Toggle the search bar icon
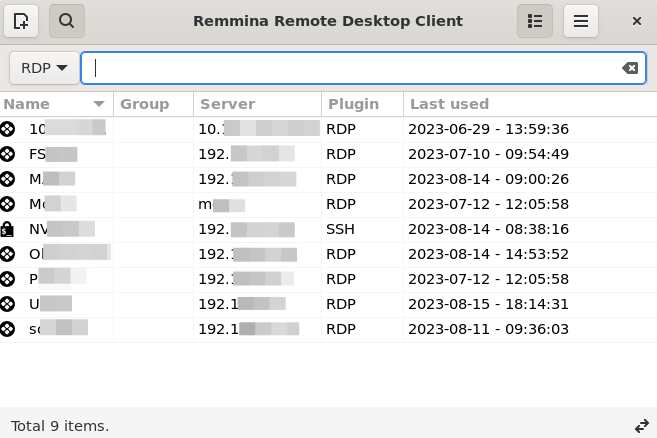Image resolution: width=657 pixels, height=438 pixels. 67,21
